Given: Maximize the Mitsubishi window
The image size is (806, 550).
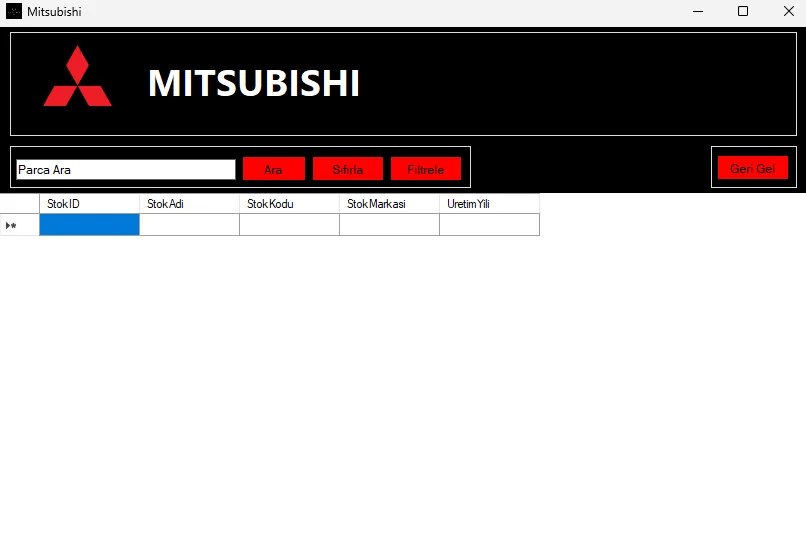Looking at the screenshot, I should 743,11.
